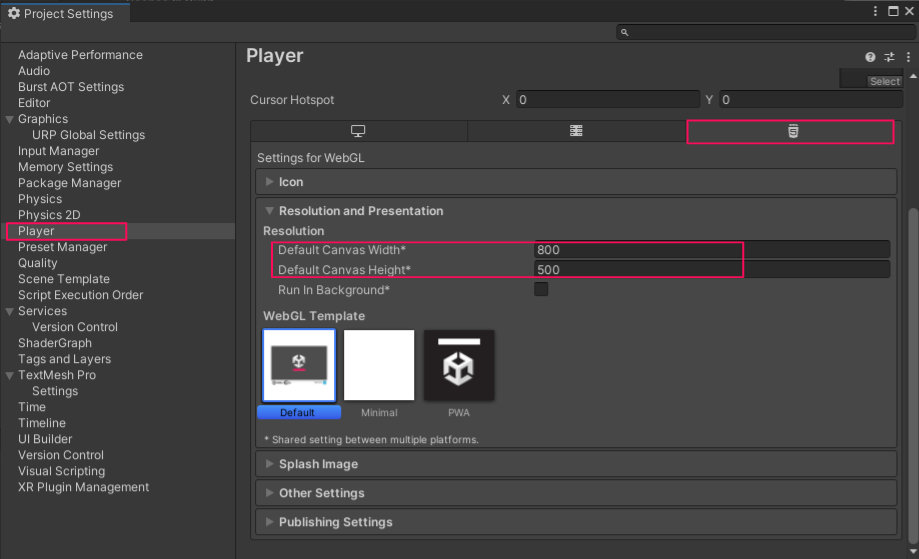
Task: Click the scrollbar down arrow
Action: point(913,551)
